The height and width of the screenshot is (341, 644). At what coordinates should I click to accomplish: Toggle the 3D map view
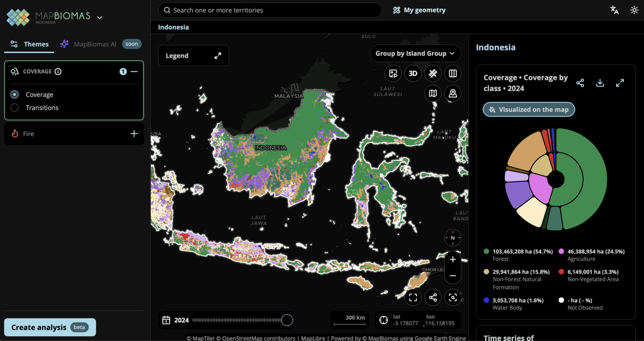click(x=413, y=74)
